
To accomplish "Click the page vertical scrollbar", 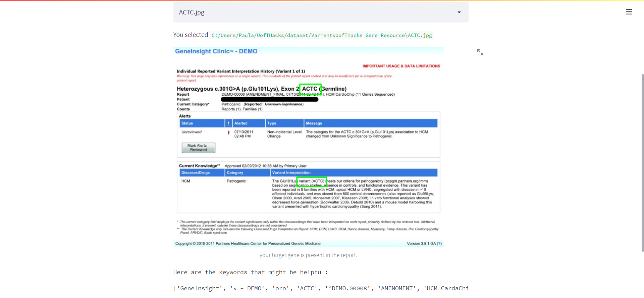I will [642, 163].
